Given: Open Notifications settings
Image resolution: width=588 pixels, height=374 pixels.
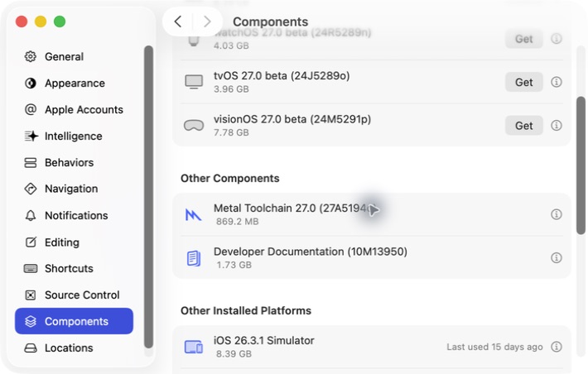Looking at the screenshot, I should (74, 215).
